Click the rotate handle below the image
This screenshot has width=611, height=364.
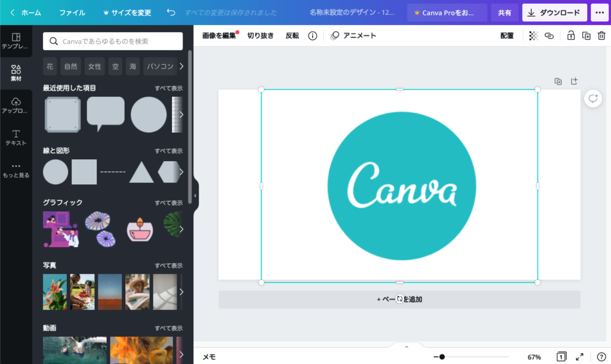[x=399, y=299]
